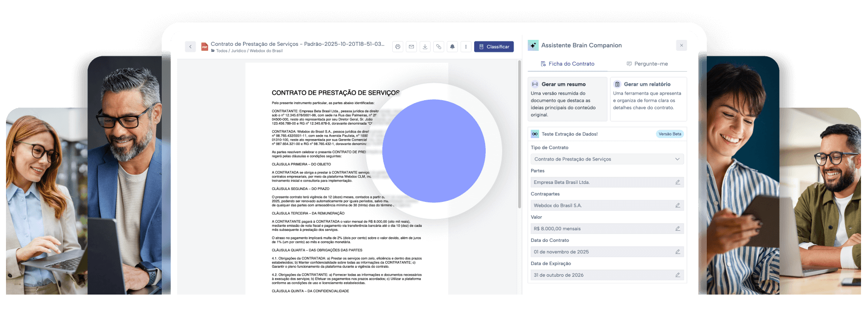Viewport: 868px width, 317px height.
Task: Open notifications via the bell icon
Action: 452,47
